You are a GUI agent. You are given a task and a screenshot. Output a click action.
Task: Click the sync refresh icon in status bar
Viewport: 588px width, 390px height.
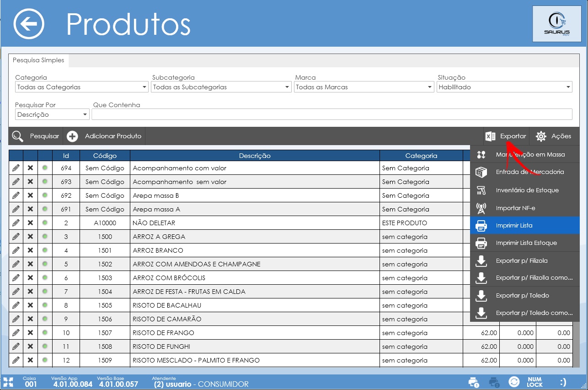pyautogui.click(x=514, y=382)
